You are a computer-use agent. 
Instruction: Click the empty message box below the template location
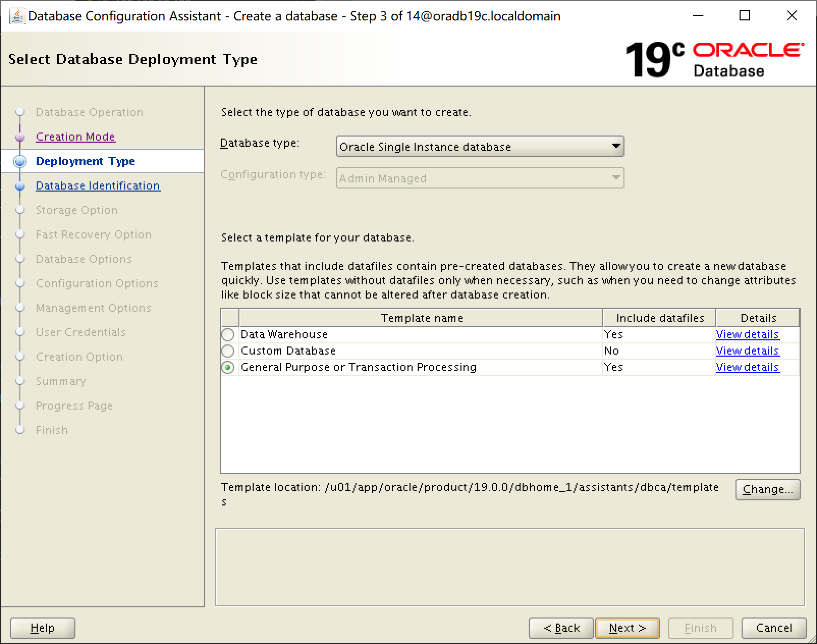click(510, 567)
